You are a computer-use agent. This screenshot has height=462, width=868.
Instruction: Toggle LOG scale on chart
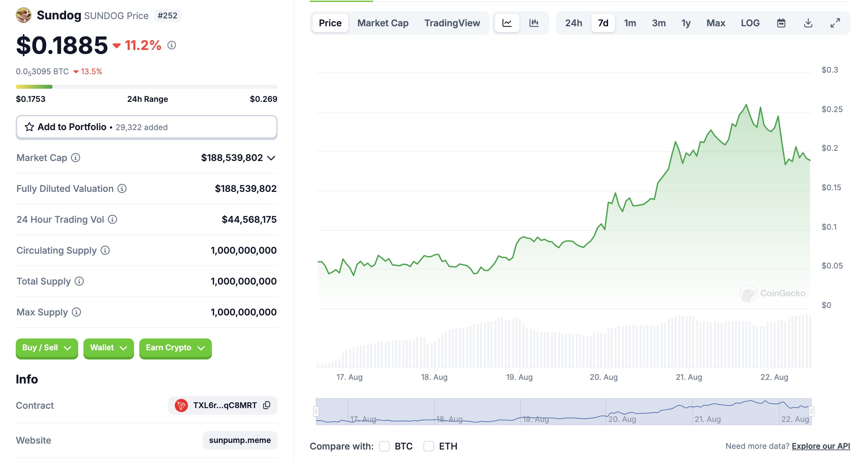tap(750, 23)
